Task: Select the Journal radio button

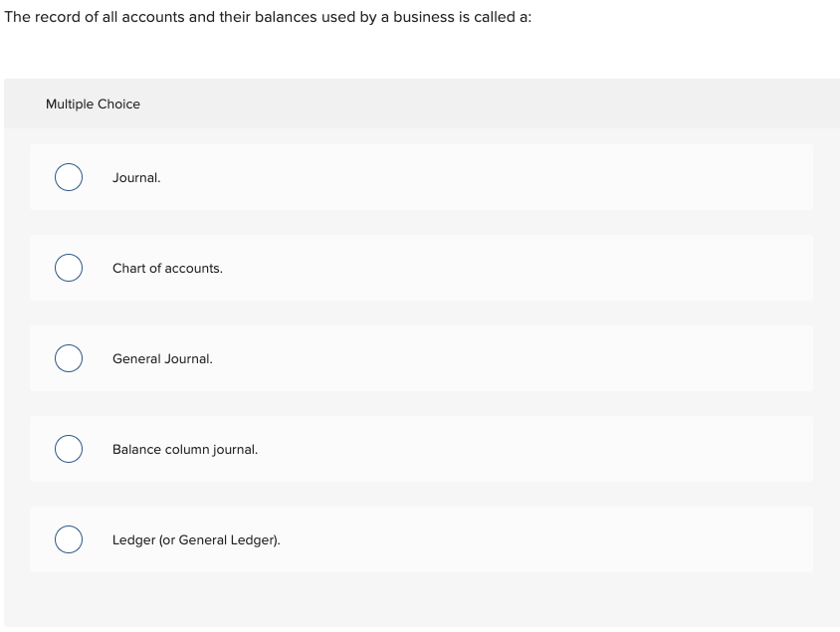Action: click(68, 177)
